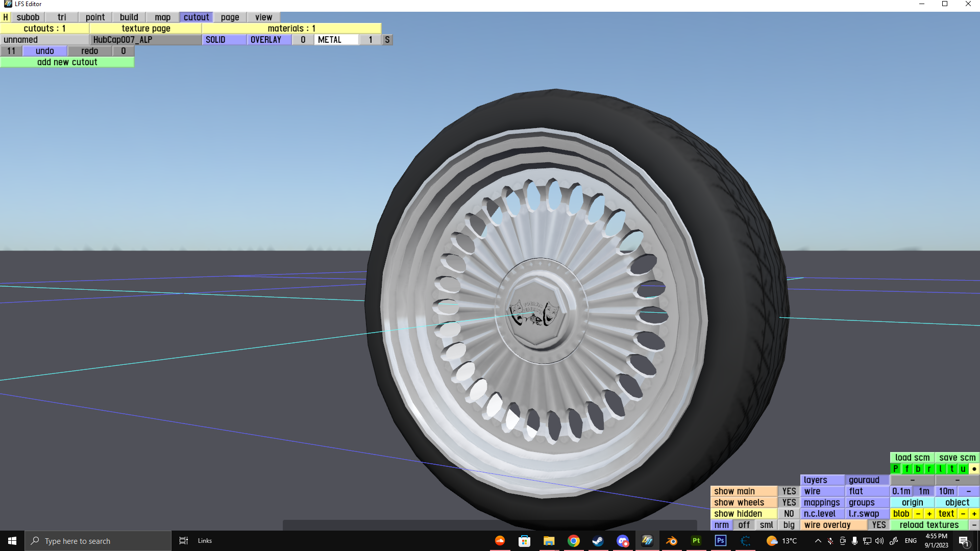Screen dimensions: 980x551
Task: Toggle wire overlay YES setting
Action: click(878, 525)
